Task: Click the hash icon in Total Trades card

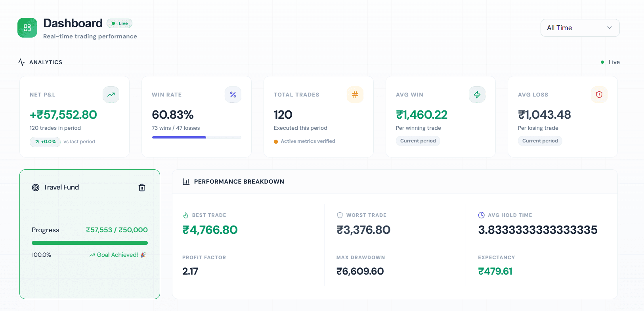Action: coord(355,95)
